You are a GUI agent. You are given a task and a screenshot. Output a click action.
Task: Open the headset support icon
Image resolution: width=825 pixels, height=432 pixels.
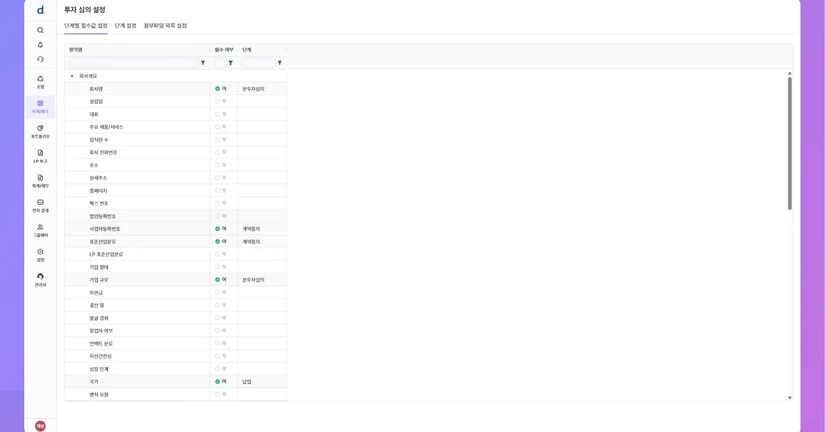coord(40,59)
